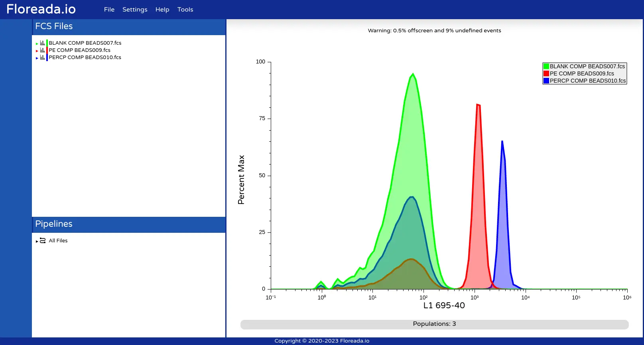Expand the PERCP COMP BEADS010.fcs tree node
Image resolution: width=644 pixels, height=345 pixels.
click(x=37, y=58)
